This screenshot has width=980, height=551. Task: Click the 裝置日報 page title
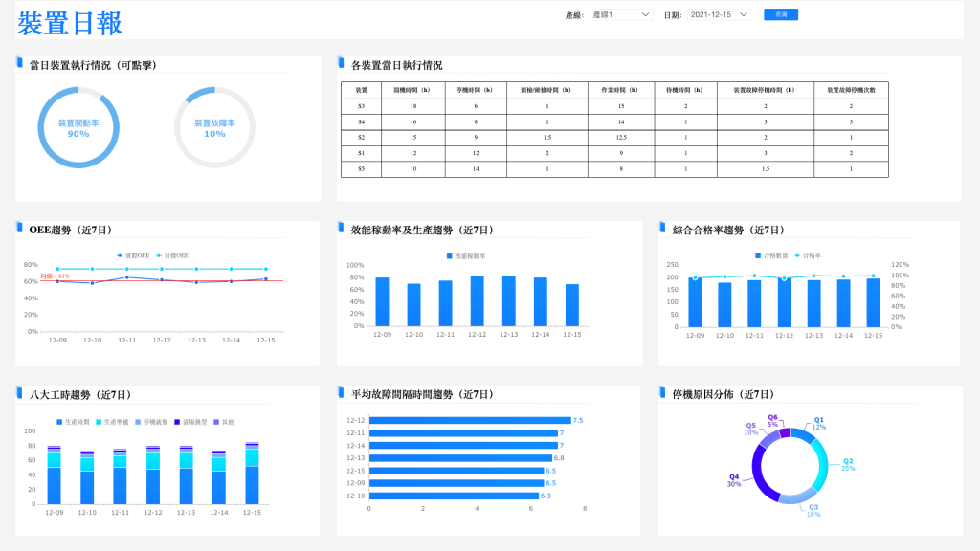point(70,23)
